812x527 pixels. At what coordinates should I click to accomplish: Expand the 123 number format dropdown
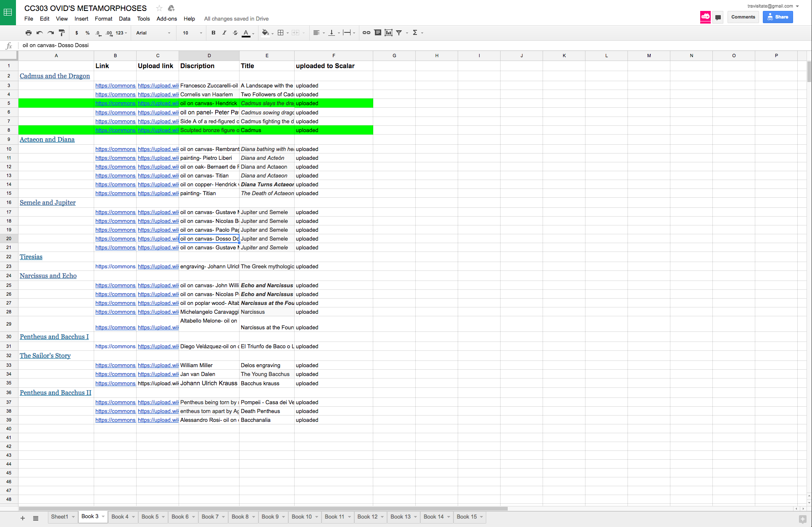[121, 33]
